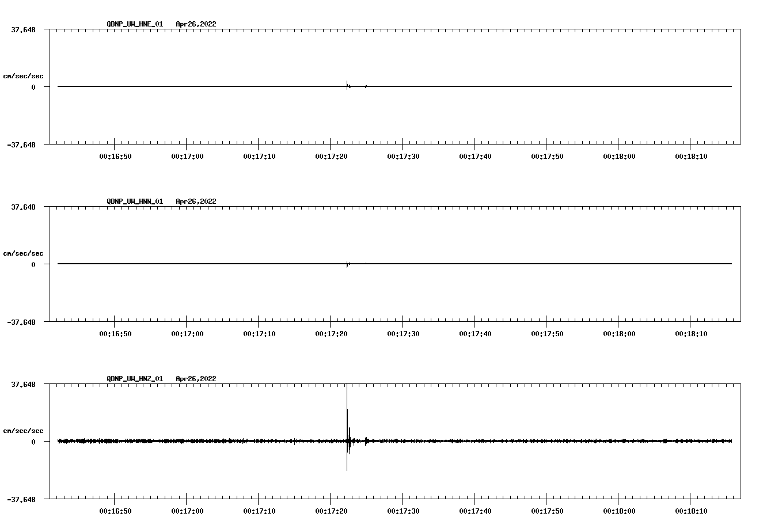Click the cm/sec/sec unit label beside HNN plot
Viewport: 782px width, 532px height.
(x=23, y=253)
